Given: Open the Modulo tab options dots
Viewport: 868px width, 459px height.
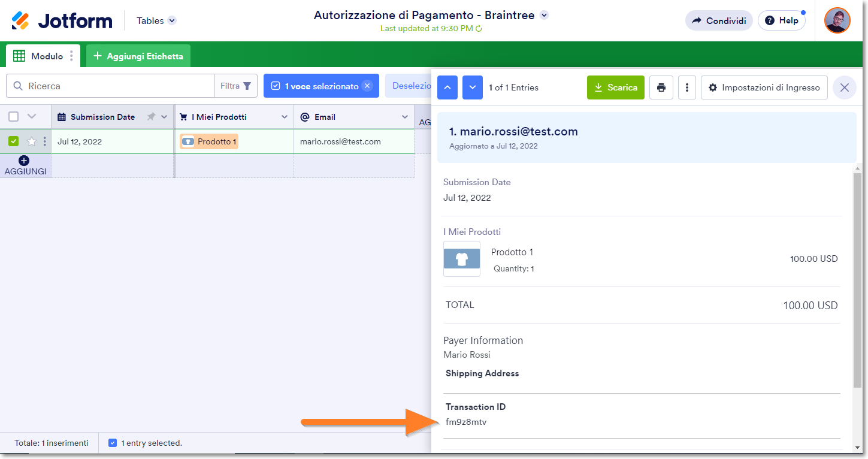Looking at the screenshot, I should [x=72, y=56].
